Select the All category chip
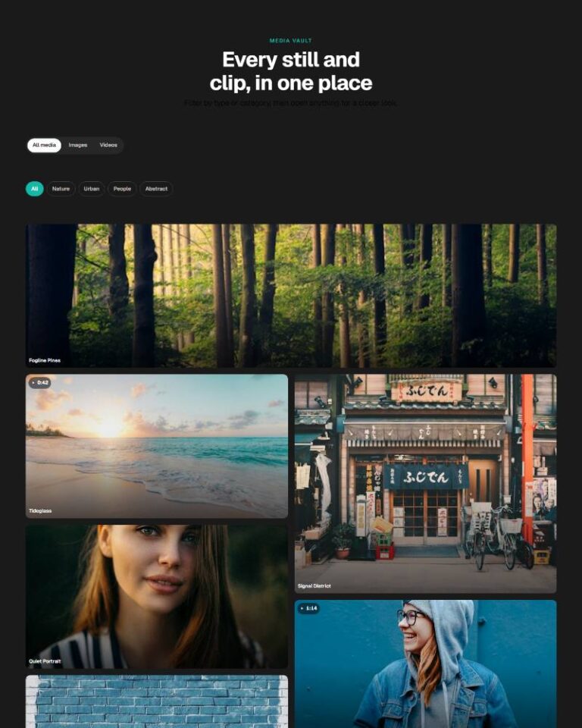582x728 pixels. coord(34,189)
